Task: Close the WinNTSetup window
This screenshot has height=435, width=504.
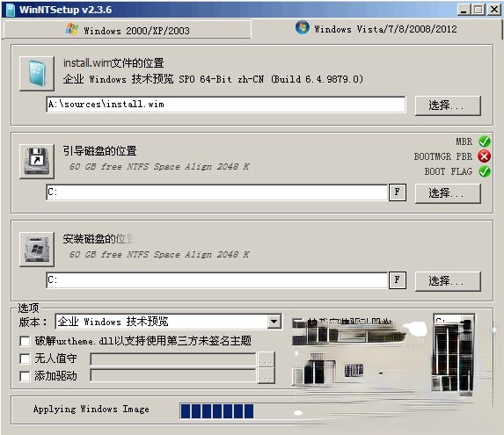Action: click(494, 10)
